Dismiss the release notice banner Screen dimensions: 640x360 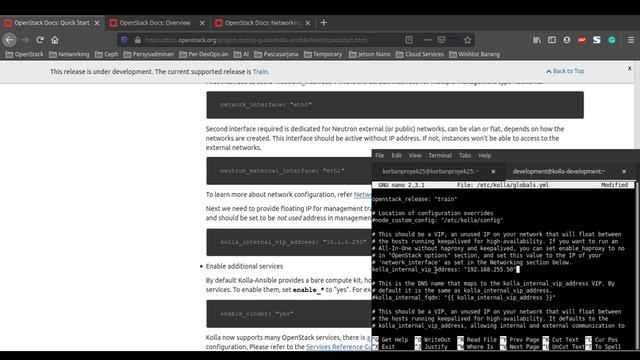click(629, 68)
